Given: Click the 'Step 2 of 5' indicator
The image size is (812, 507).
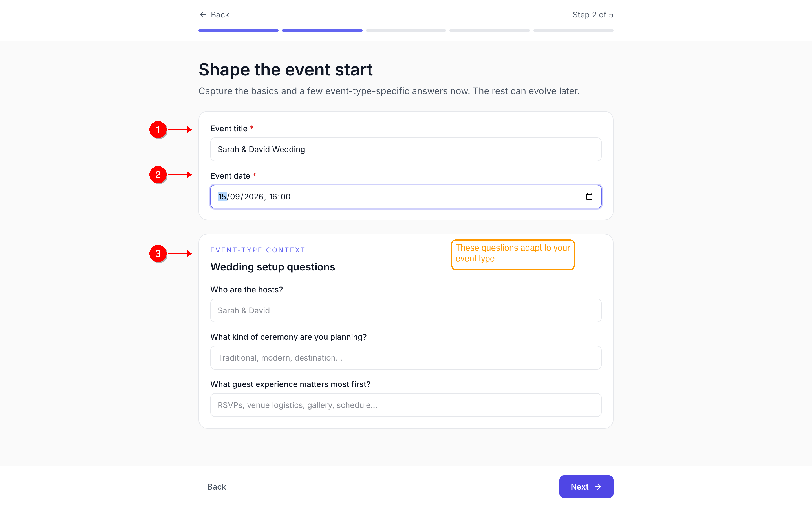Looking at the screenshot, I should (593, 15).
